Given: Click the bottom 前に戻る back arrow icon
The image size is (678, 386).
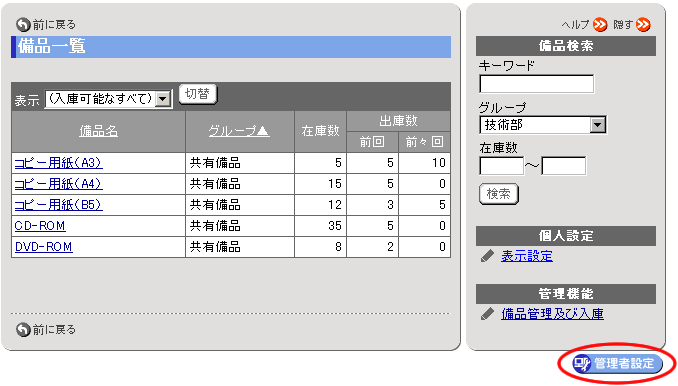Looking at the screenshot, I should pyautogui.click(x=23, y=330).
